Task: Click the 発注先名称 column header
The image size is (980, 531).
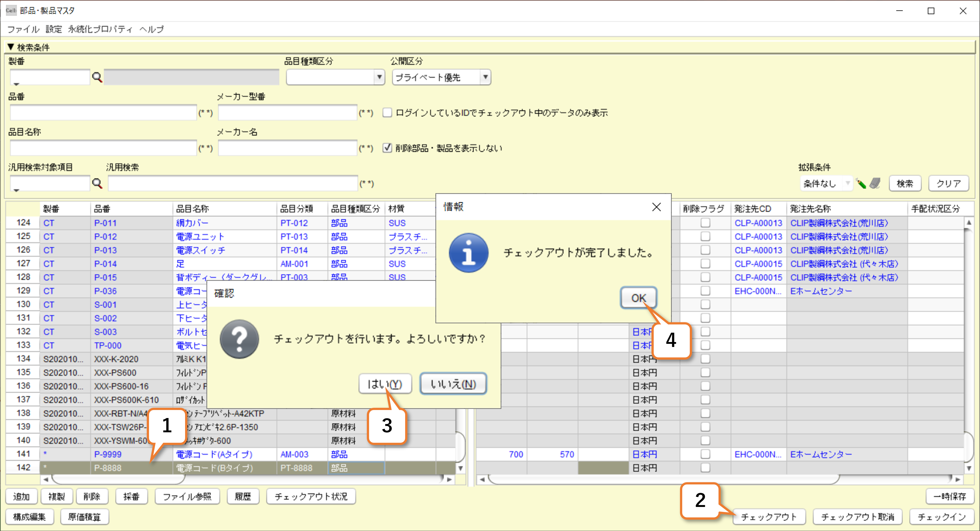Action: 847,209
